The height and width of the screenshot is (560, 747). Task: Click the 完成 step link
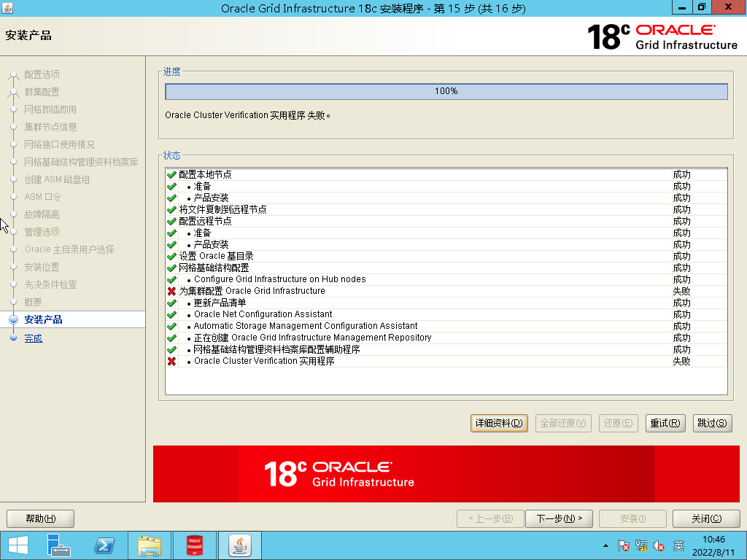(34, 338)
